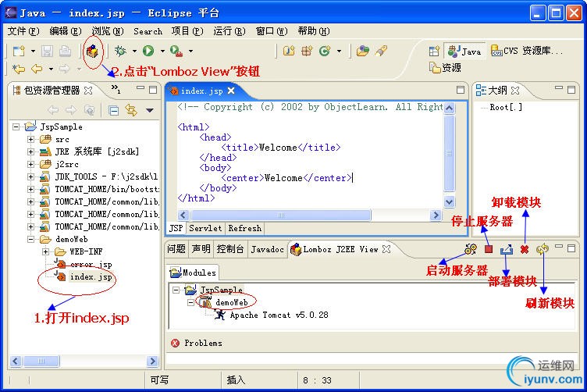This screenshot has width=587, height=392.
Task: Switch to the 问题 tab
Action: 176,249
